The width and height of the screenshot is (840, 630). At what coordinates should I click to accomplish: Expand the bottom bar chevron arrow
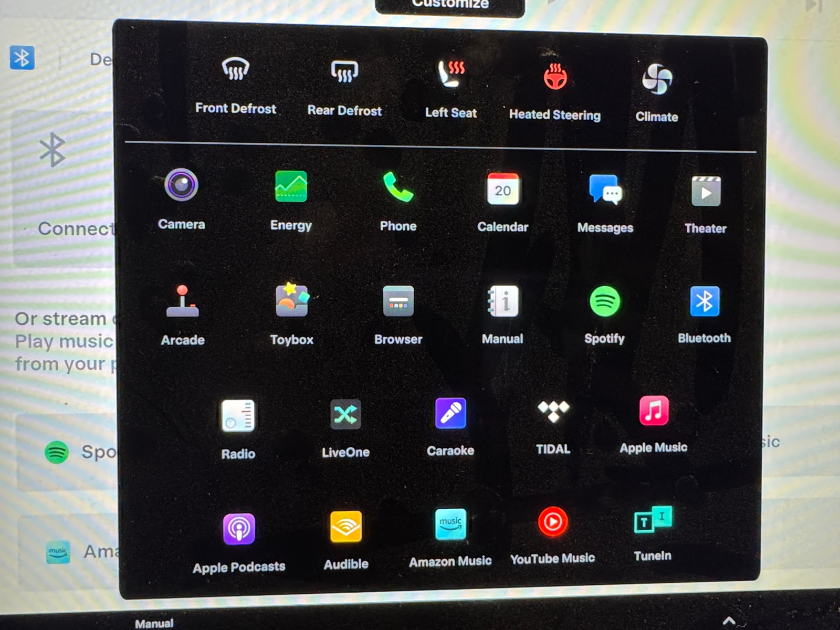(729, 621)
